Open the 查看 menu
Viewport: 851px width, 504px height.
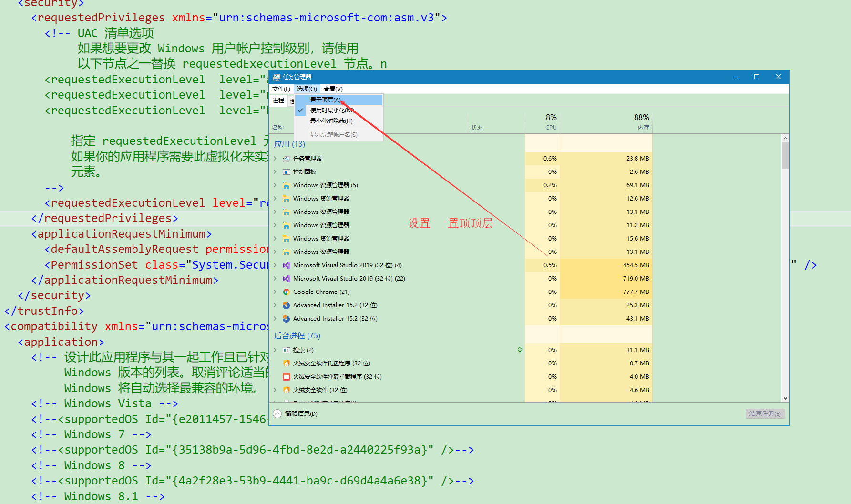coord(333,89)
